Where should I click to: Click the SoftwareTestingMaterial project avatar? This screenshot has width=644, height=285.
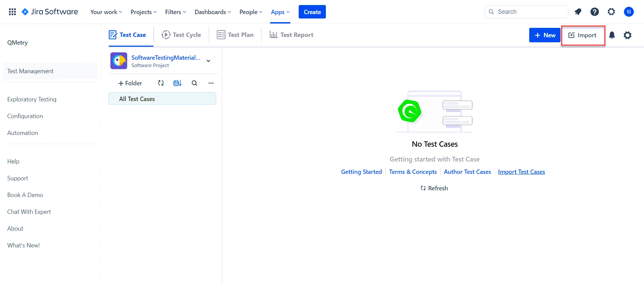tap(119, 61)
